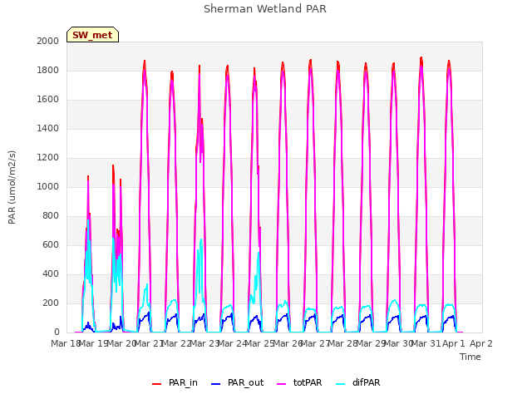Viewport: 532px width, 399px height.
Task: Select PAR_out legend label
Action: tap(246, 382)
